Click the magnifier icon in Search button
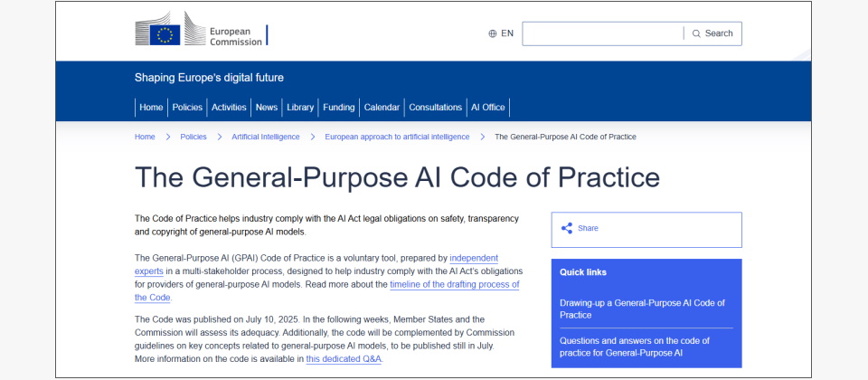The image size is (868, 380). [x=696, y=33]
